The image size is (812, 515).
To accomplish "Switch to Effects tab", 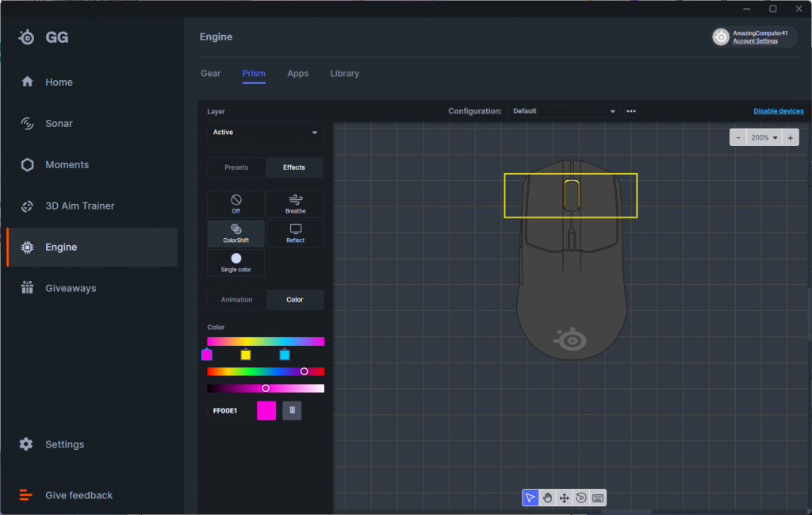I will click(x=294, y=167).
